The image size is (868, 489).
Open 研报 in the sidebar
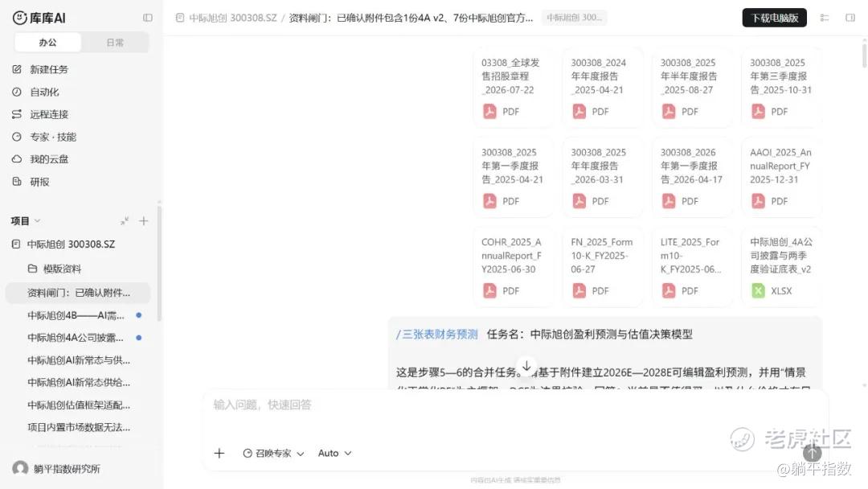[x=39, y=182]
